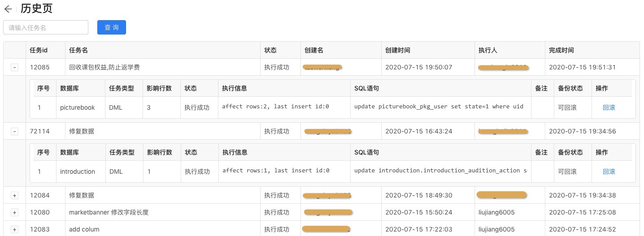The image size is (644, 236).
Task: Focus the 请输入任务名 task name input
Action: (46, 27)
